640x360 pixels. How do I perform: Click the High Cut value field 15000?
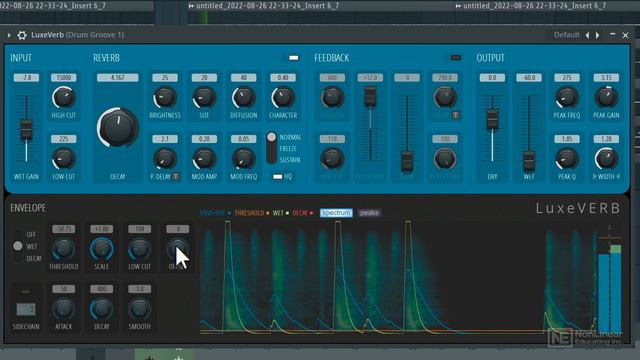(64, 78)
